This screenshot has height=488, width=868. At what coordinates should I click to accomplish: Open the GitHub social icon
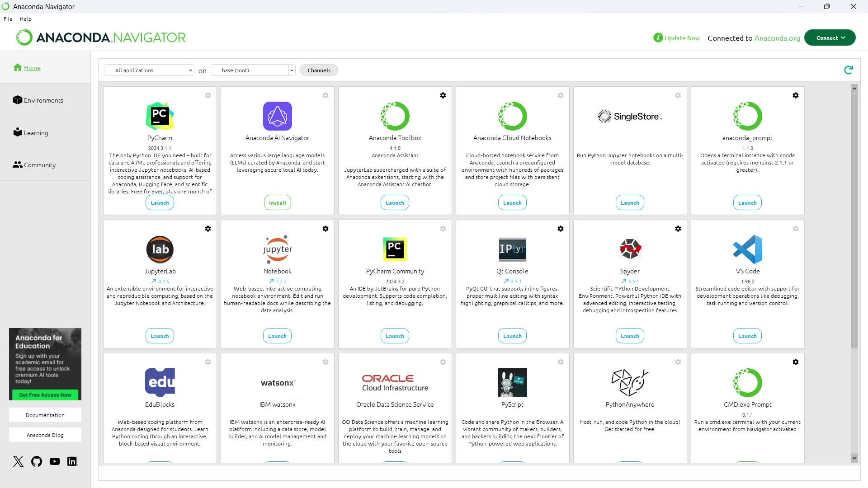(x=37, y=461)
